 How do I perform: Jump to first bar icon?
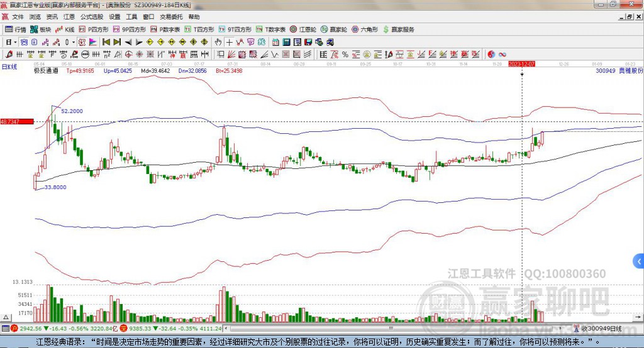coord(106,42)
